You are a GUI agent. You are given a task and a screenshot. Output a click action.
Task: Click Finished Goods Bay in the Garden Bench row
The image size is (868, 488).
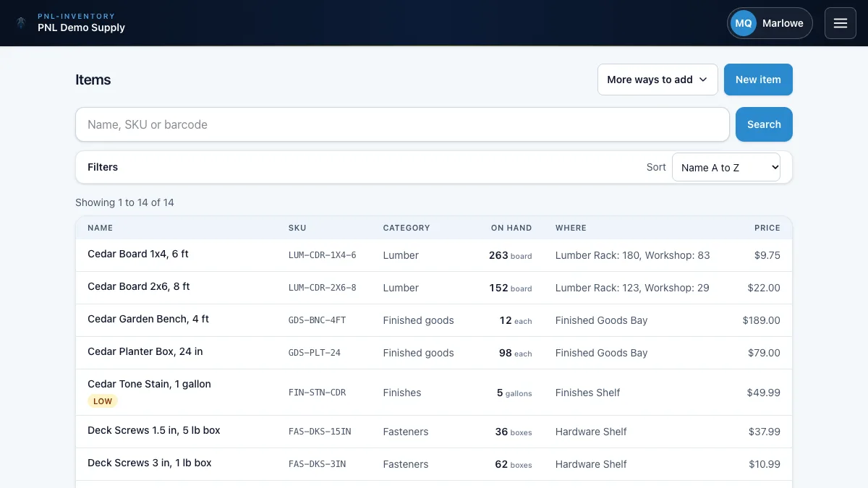pos(602,320)
